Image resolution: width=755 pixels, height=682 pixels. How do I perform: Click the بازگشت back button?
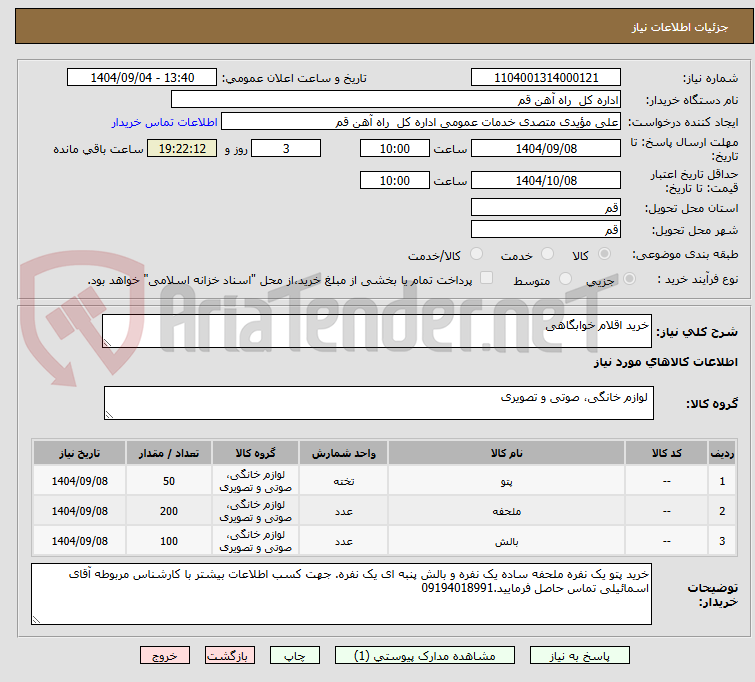(230, 656)
